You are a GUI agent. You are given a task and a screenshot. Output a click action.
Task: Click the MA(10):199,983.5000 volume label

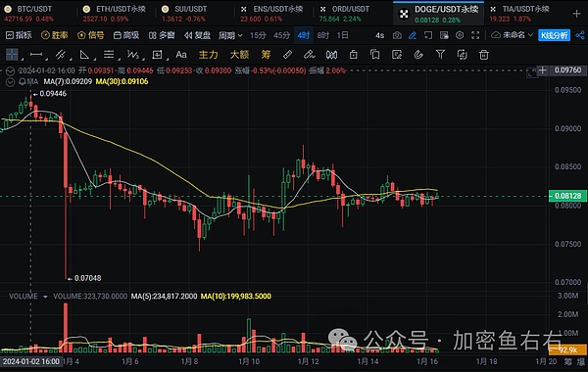point(235,297)
